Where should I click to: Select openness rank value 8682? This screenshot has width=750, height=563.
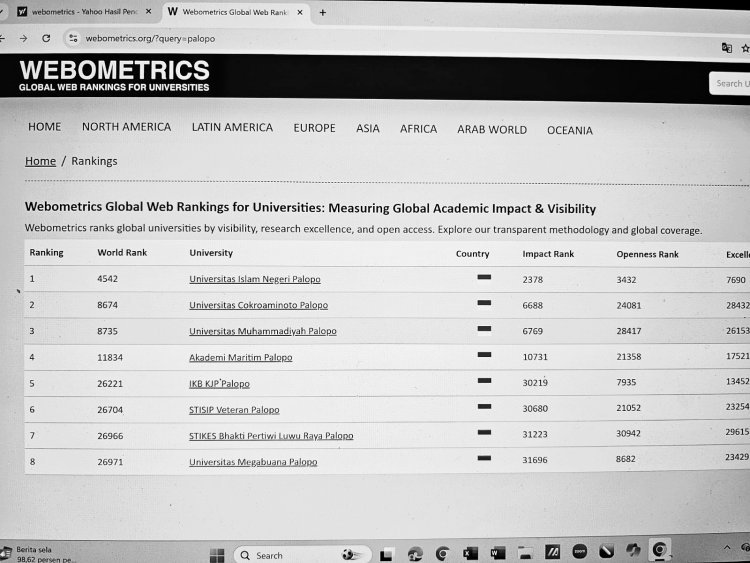(x=626, y=459)
